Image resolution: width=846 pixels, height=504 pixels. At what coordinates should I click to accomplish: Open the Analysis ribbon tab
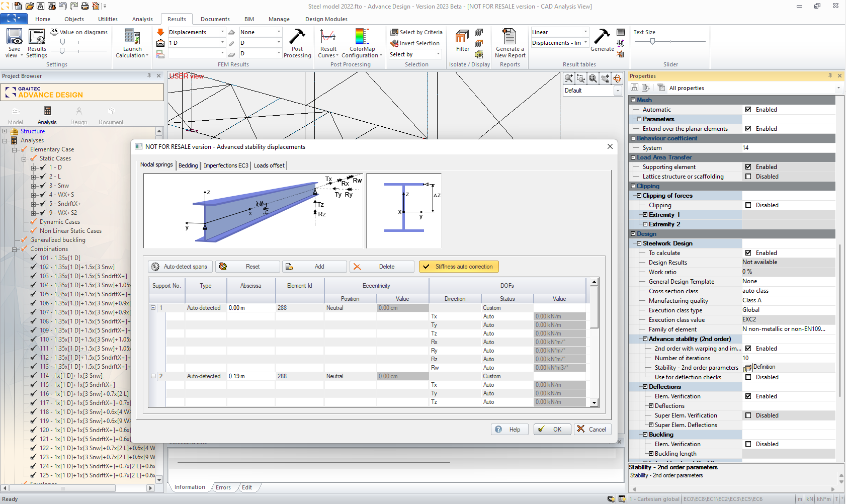point(142,19)
